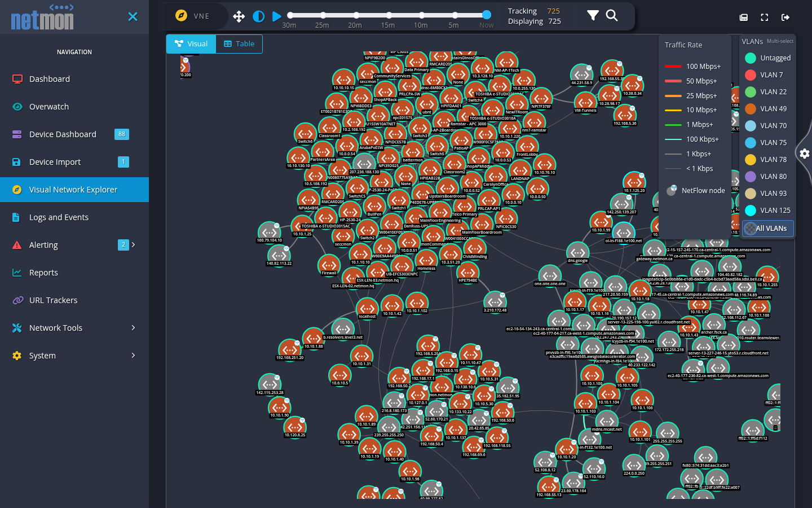Screen dimensions: 812x508
Task: Click Multi-select label in VLANs panel
Action: 780,41
